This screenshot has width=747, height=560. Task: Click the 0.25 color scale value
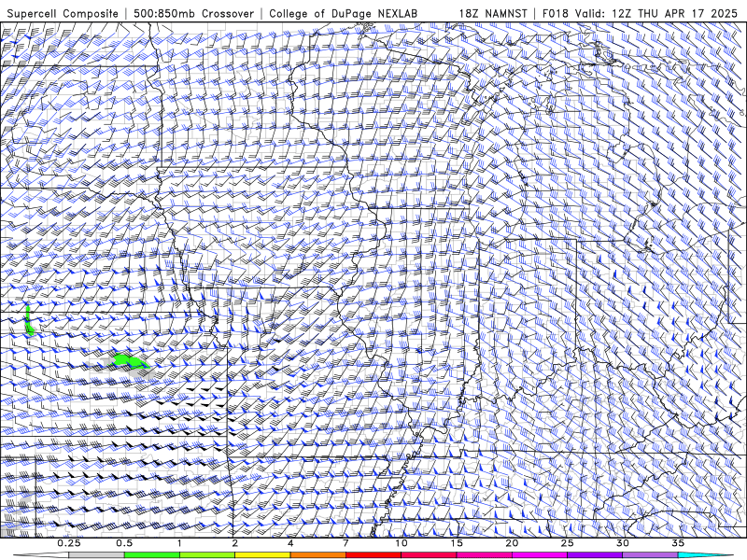(x=69, y=543)
